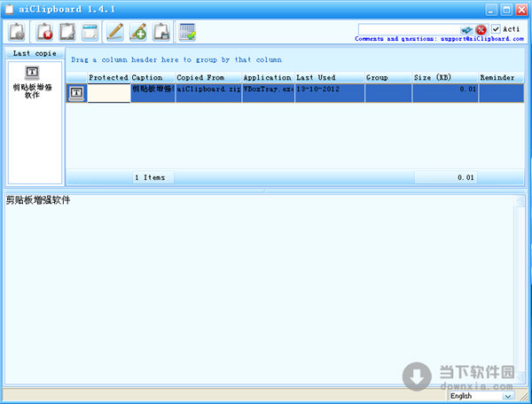The height and width of the screenshot is (404, 532).
Task: Select the text clip thumbnail in Last copie panel
Action: pyautogui.click(x=32, y=82)
